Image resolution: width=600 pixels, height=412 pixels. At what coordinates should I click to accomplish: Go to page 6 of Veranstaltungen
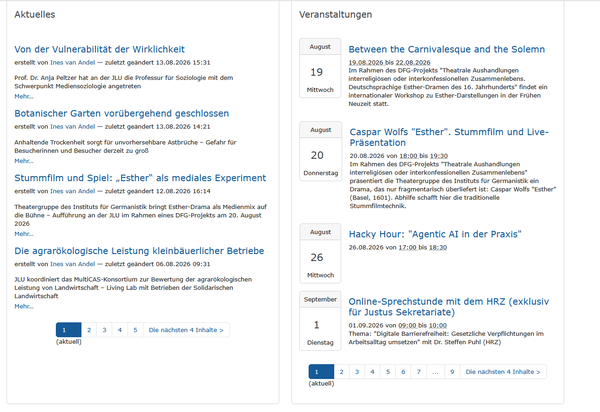pyautogui.click(x=403, y=371)
